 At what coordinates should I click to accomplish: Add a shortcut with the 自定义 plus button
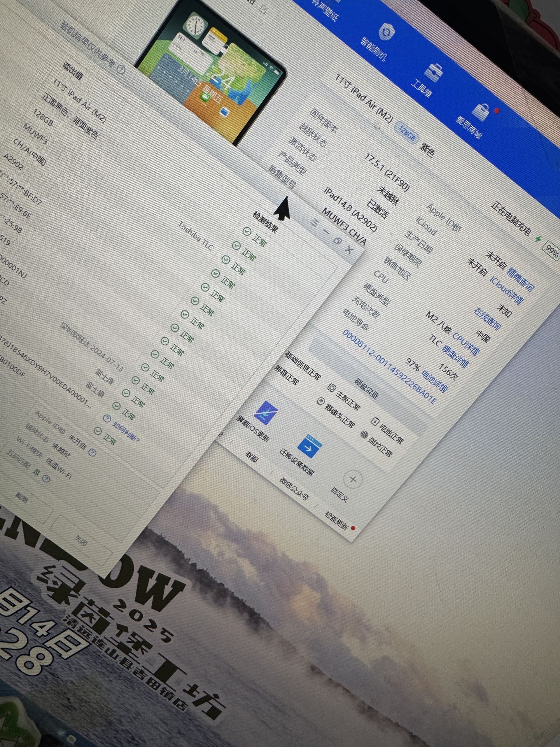pos(352,479)
